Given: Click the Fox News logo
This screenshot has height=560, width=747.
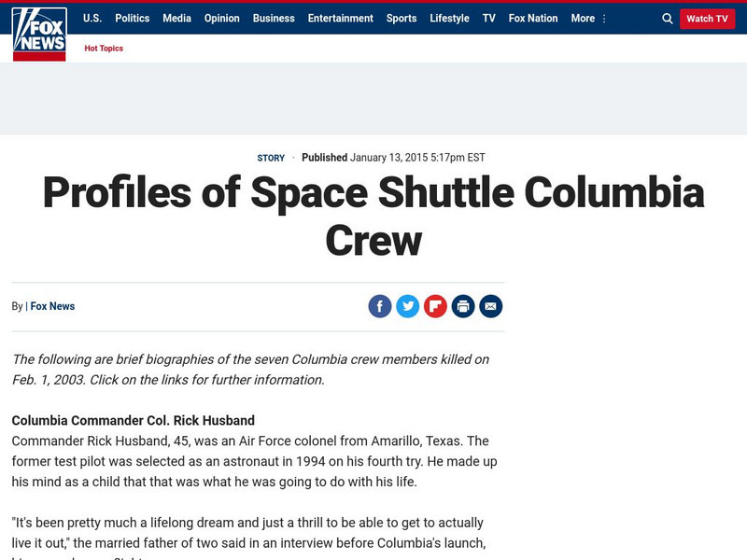Looking at the screenshot, I should pos(39,34).
